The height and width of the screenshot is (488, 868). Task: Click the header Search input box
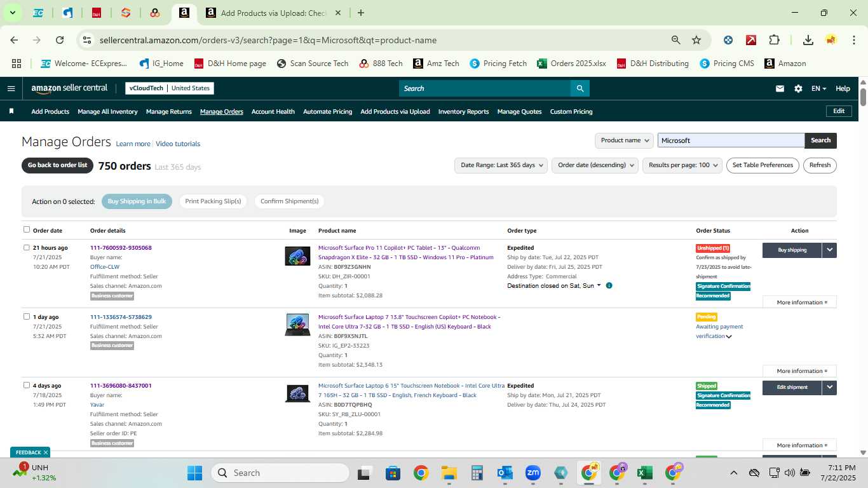coord(485,88)
